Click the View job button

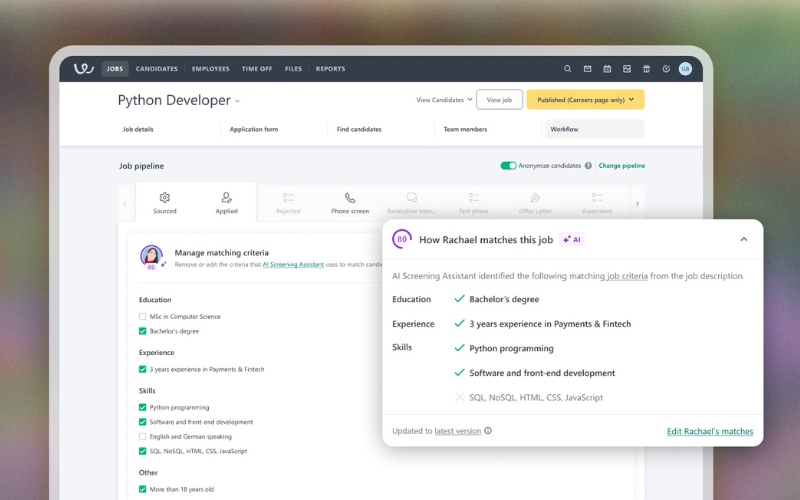point(499,100)
